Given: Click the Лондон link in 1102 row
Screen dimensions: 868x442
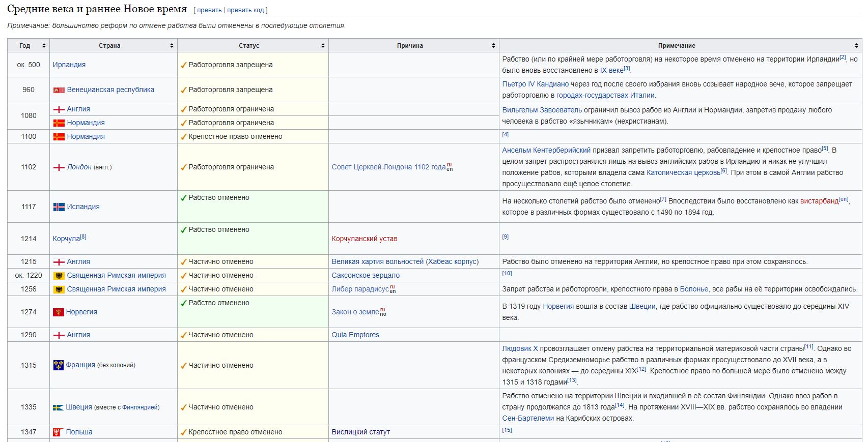Looking at the screenshot, I should click(x=79, y=167).
